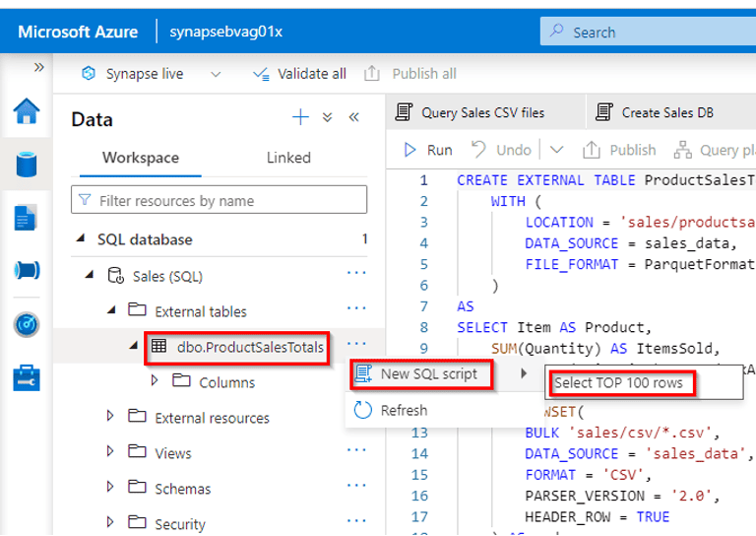Collapse the SQL database section

click(x=82, y=238)
